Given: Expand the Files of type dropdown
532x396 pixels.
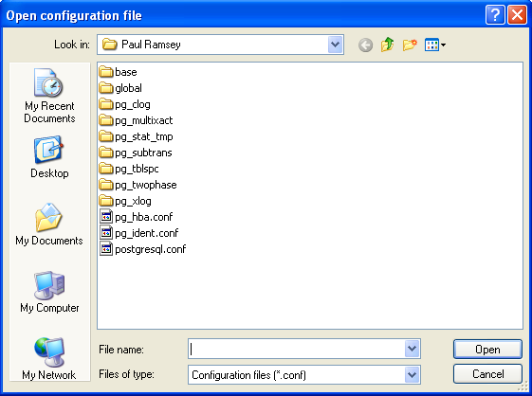Looking at the screenshot, I should [x=413, y=375].
